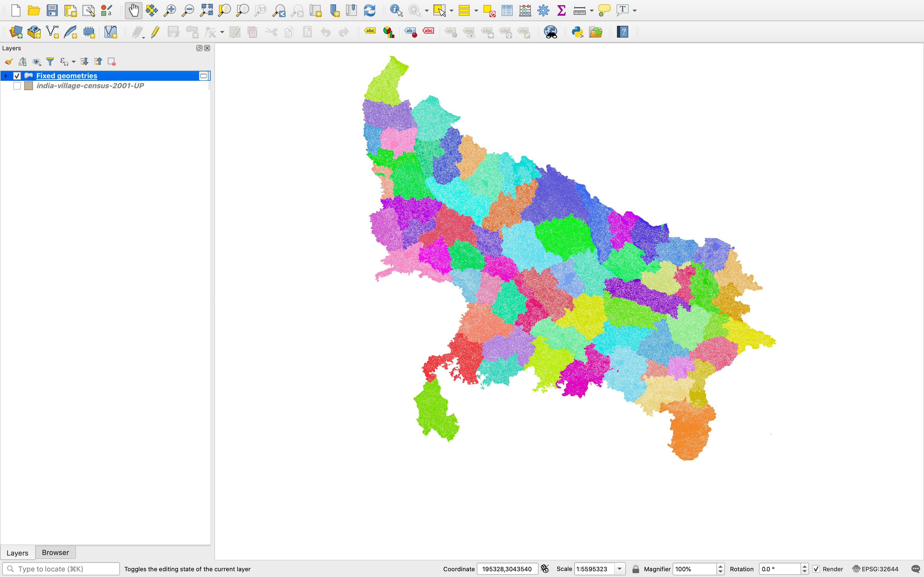Image resolution: width=924 pixels, height=577 pixels.
Task: Click the Refresh map icon
Action: pos(369,10)
